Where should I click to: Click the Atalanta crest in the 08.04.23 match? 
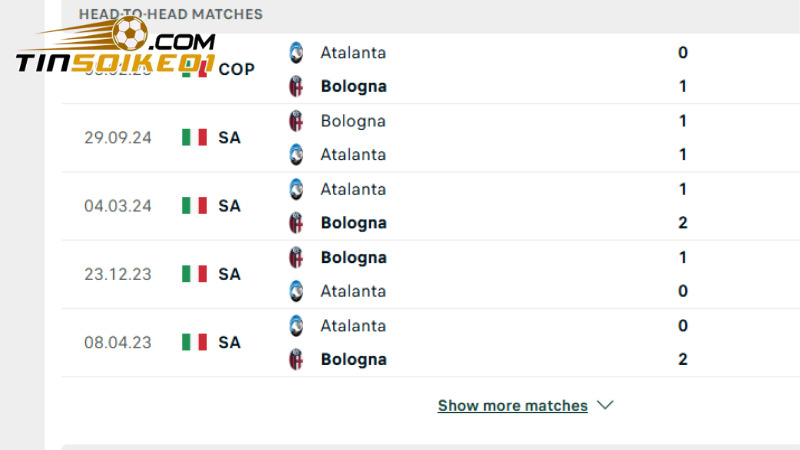(296, 325)
